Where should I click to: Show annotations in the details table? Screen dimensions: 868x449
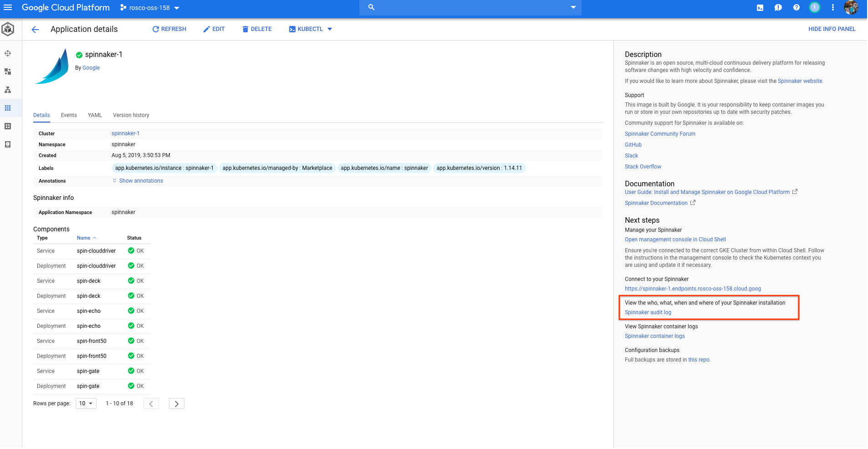click(138, 180)
